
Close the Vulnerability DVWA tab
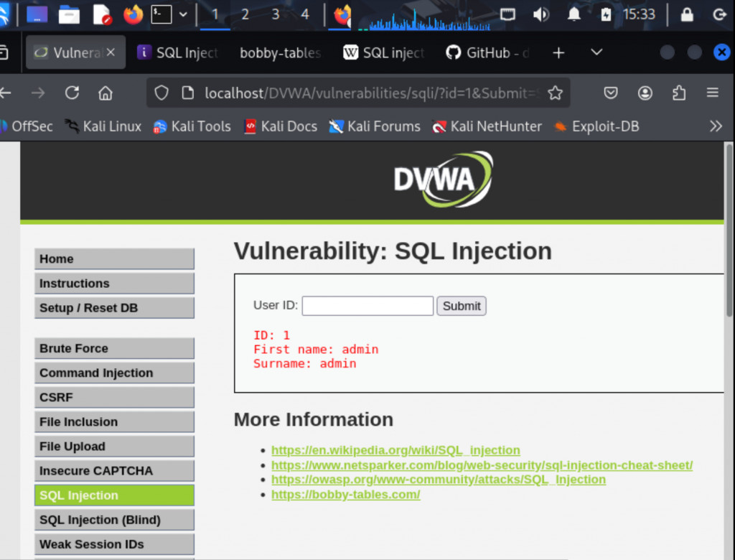coord(111,52)
